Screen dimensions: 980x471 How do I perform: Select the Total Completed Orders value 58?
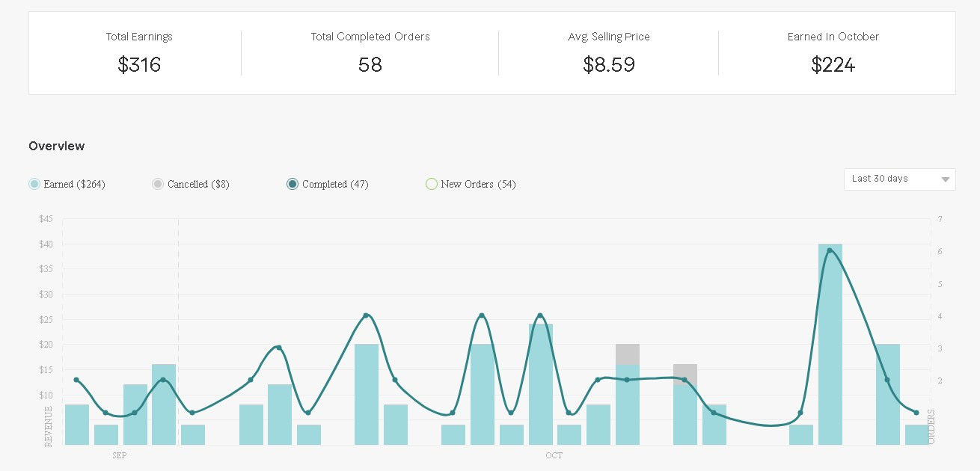[x=370, y=65]
